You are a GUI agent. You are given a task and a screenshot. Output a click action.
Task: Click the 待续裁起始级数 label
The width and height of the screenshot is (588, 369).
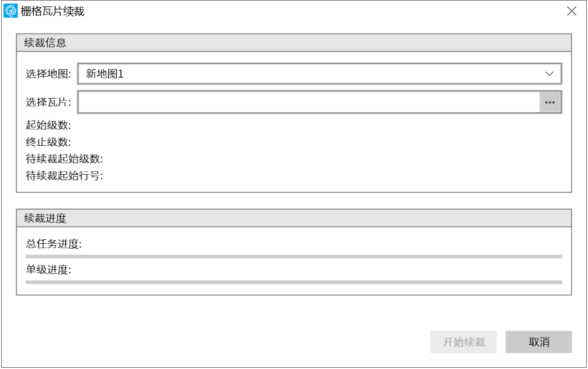pyautogui.click(x=64, y=159)
